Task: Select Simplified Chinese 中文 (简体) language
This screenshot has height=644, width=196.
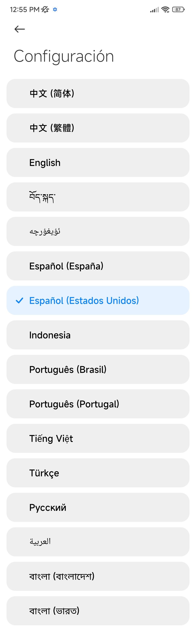Action: (x=98, y=93)
